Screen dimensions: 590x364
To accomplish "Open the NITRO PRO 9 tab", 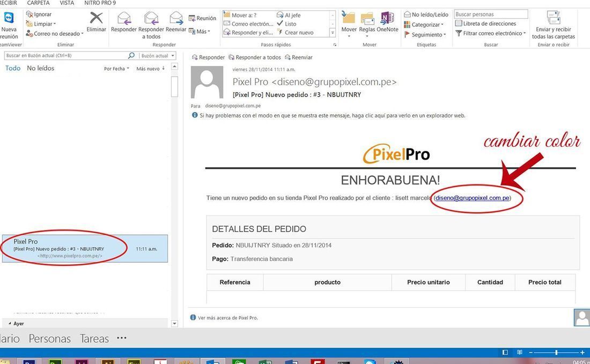I will pyautogui.click(x=100, y=3).
